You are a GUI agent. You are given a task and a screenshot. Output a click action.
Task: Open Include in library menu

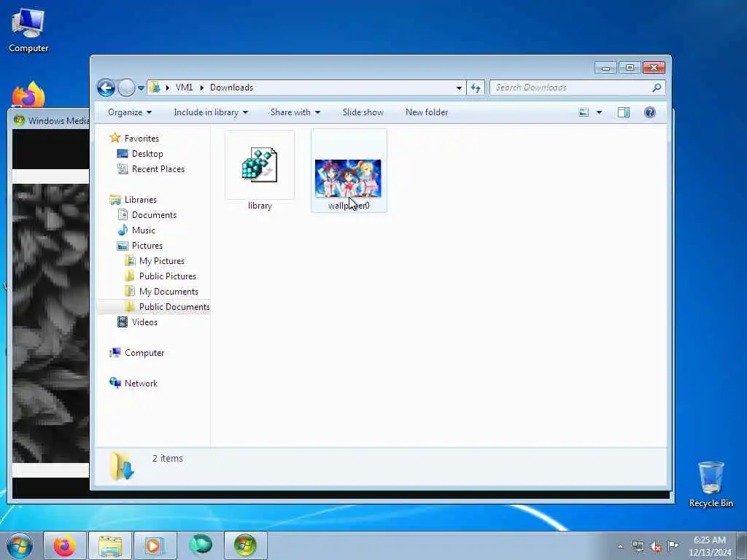[211, 112]
